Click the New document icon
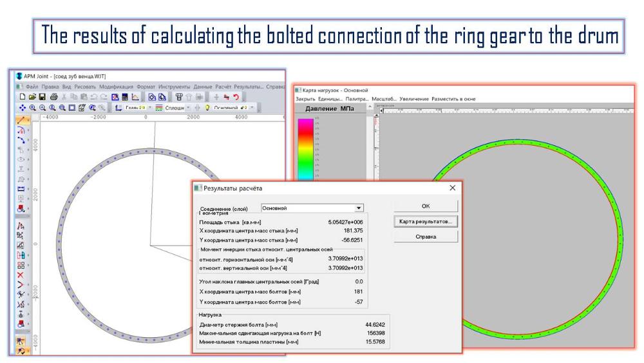Image resolution: width=644 pixels, height=363 pixels. [22, 97]
